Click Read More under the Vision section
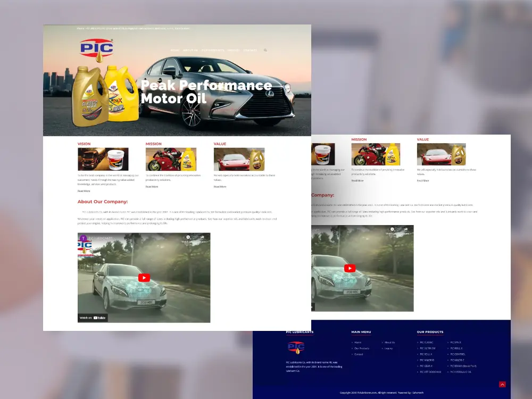 84,190
